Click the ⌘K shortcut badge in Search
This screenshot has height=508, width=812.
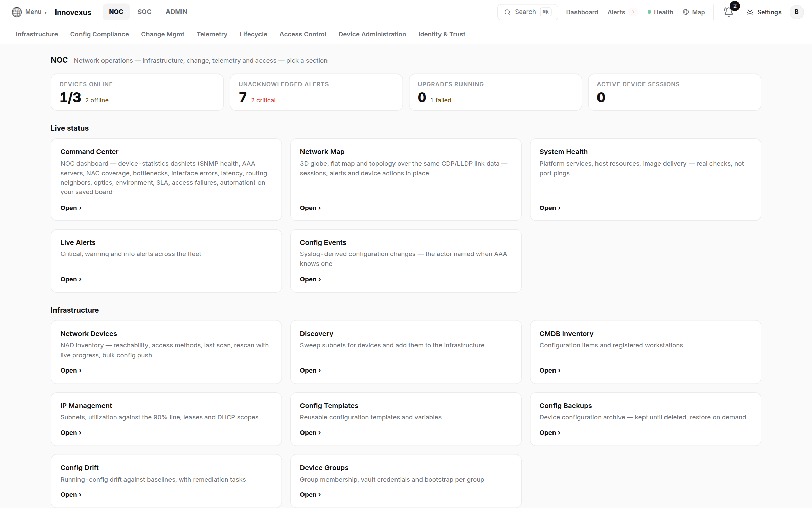545,12
